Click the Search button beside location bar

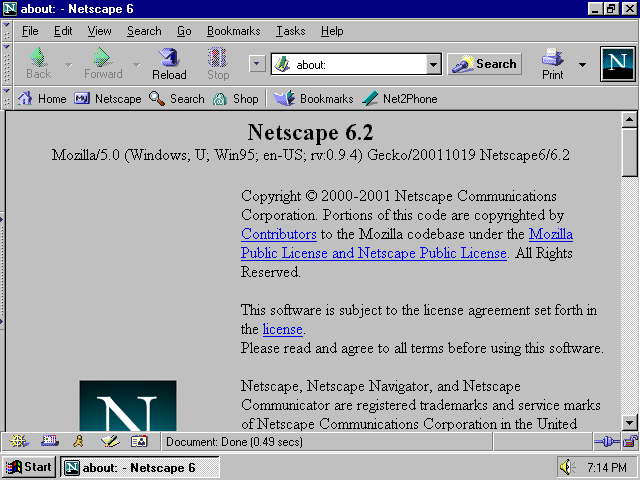pos(484,64)
